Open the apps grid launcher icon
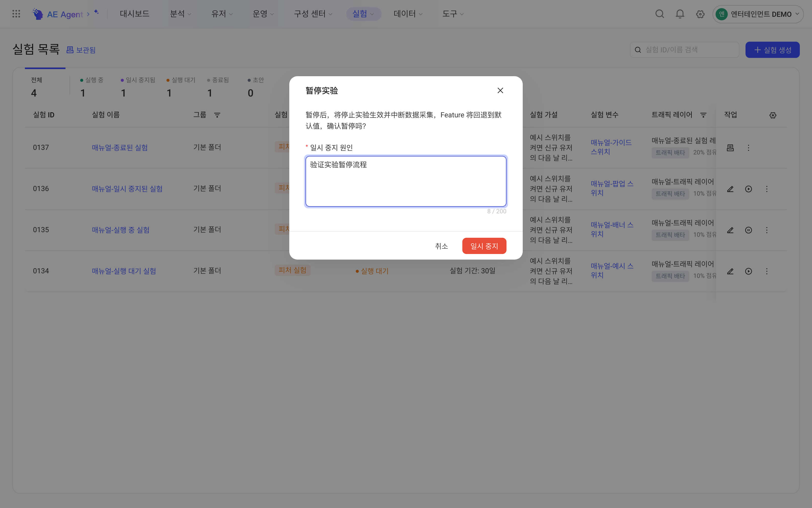This screenshot has width=812, height=508. tap(16, 14)
